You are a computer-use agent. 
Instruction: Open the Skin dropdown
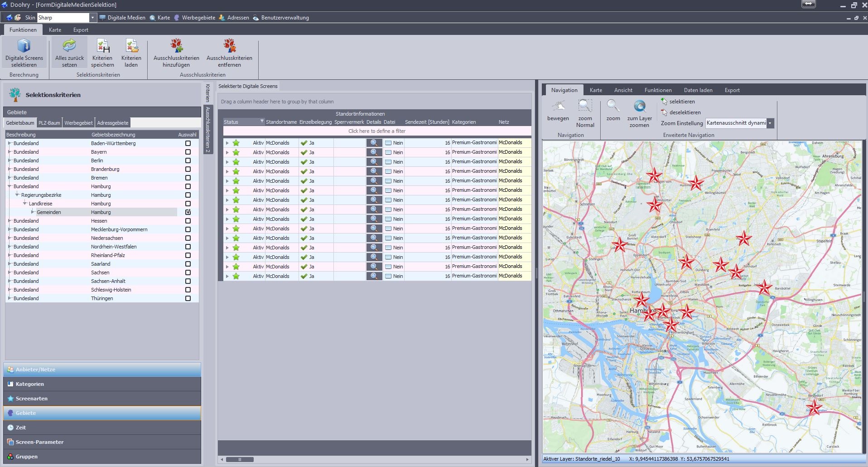[x=92, y=18]
